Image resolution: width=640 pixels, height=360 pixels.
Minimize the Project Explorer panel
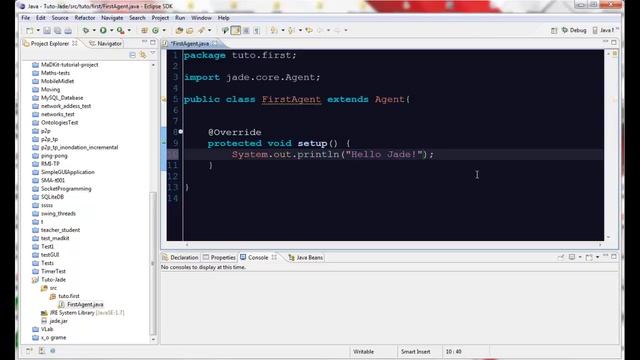[144, 42]
